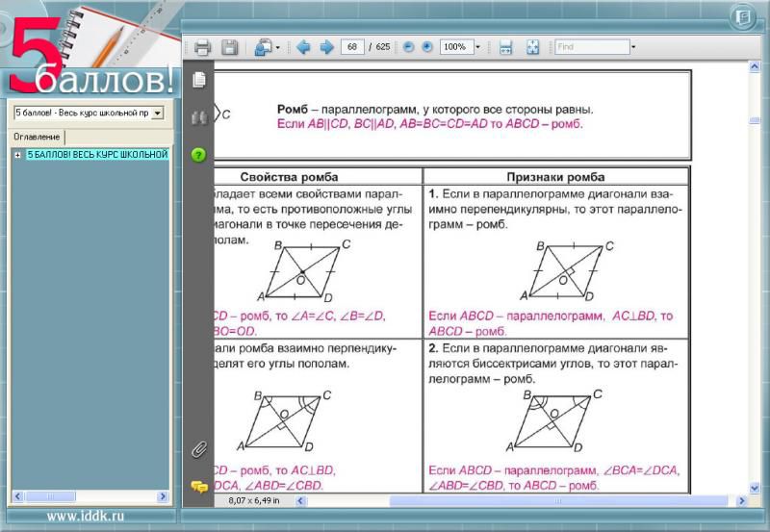Select the Оглавление tab

[37, 137]
